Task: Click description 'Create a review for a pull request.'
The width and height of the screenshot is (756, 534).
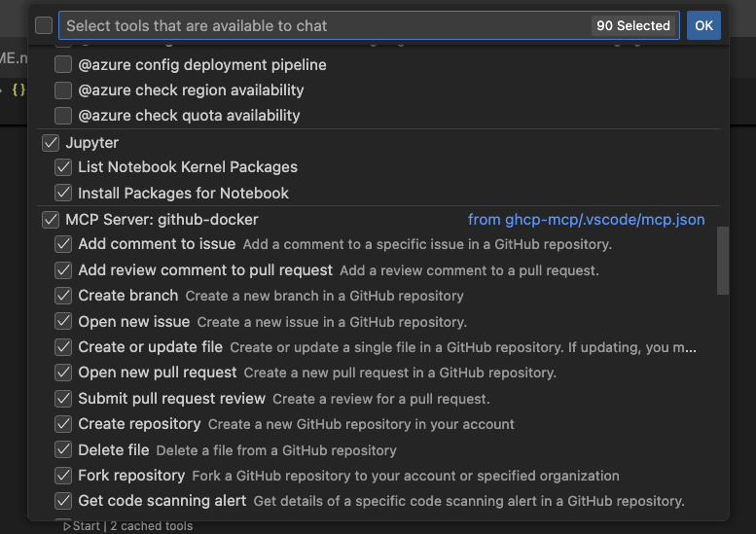Action: (380, 399)
